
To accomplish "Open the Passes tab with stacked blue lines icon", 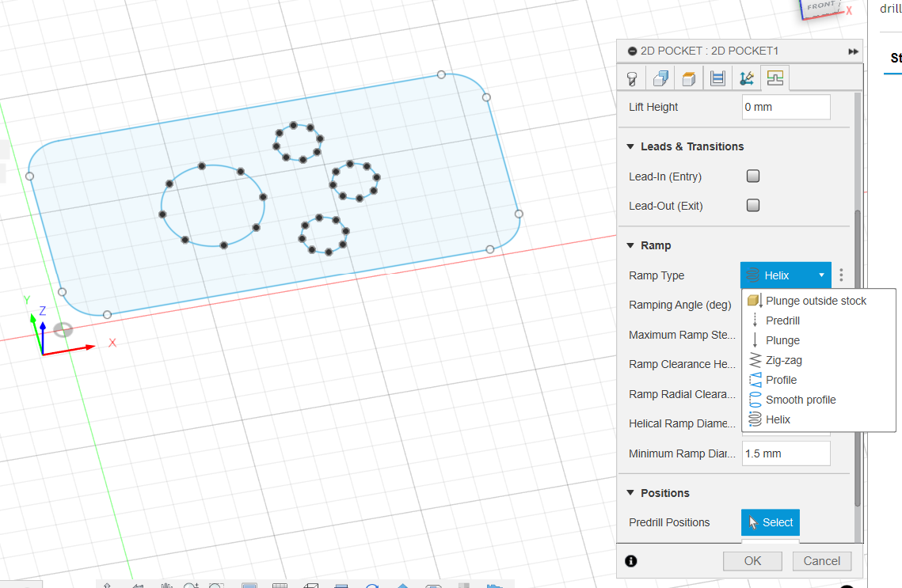I will click(x=717, y=78).
